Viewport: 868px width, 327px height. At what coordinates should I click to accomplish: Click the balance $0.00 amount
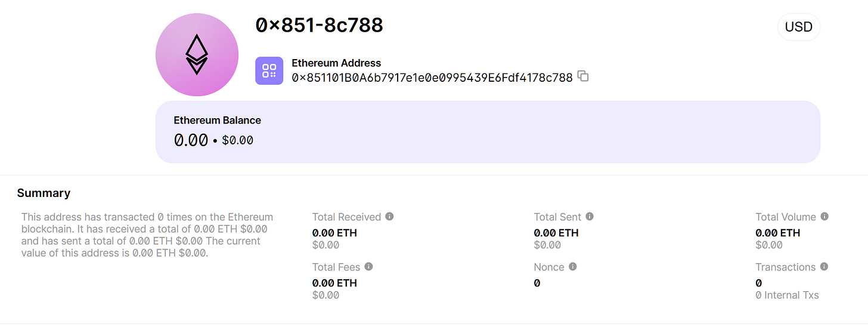[x=237, y=141]
